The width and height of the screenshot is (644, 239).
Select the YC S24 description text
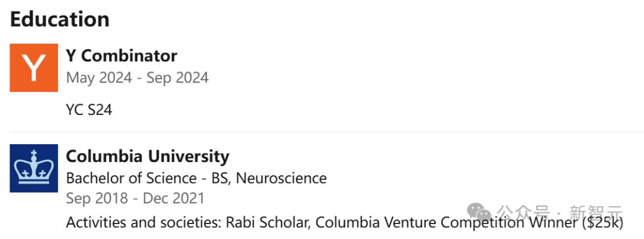click(x=89, y=110)
